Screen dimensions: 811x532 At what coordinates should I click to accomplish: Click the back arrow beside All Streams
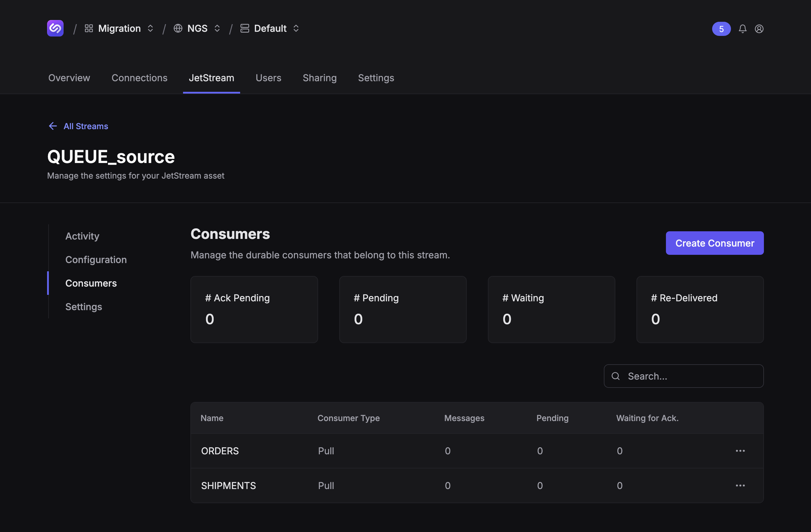point(53,126)
